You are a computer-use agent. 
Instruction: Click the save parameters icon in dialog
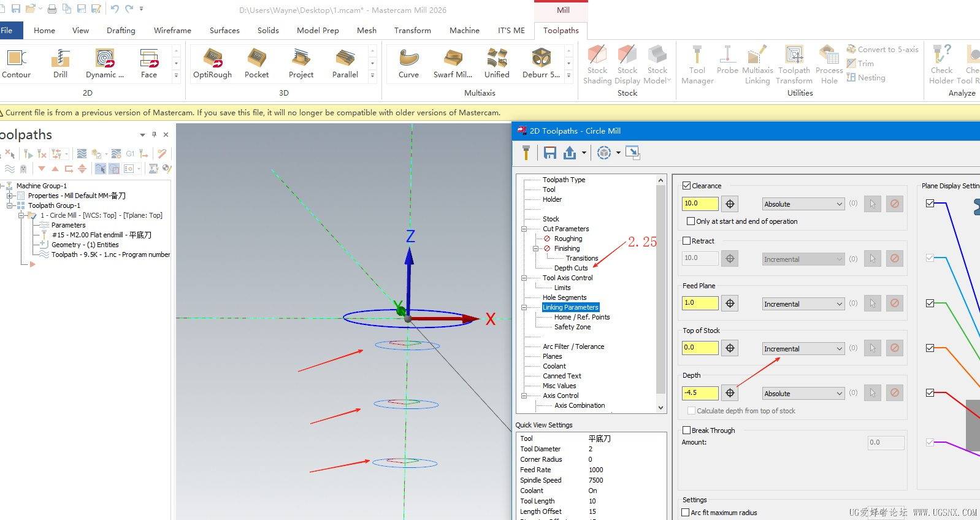pyautogui.click(x=550, y=153)
